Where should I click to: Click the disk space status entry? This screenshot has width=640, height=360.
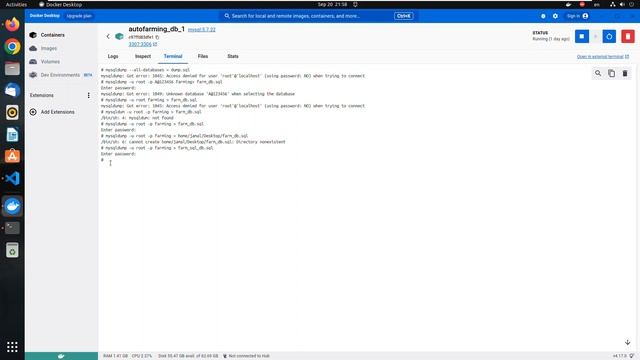pyautogui.click(x=188, y=356)
